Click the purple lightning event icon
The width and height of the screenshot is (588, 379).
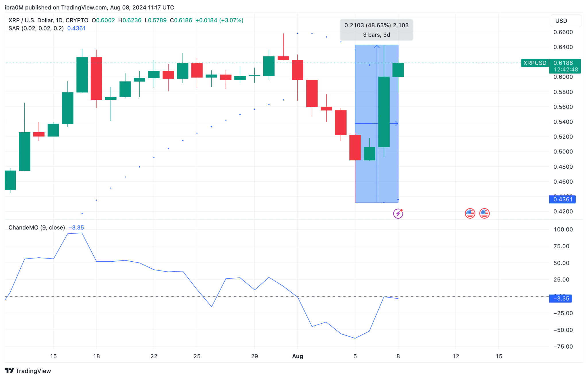pyautogui.click(x=398, y=213)
